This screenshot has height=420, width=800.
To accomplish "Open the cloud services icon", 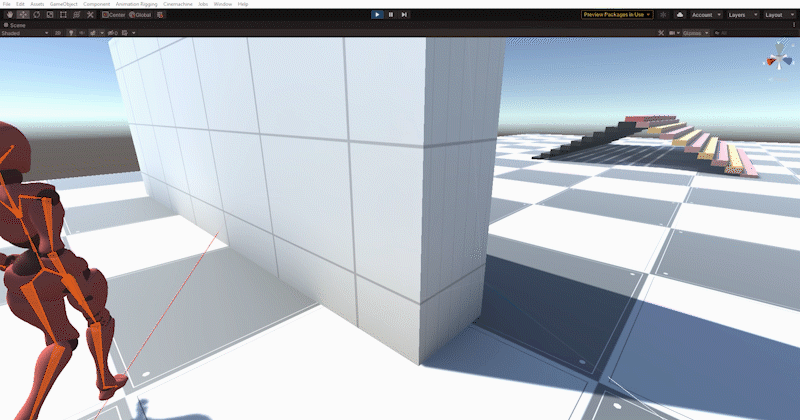I will (x=680, y=15).
